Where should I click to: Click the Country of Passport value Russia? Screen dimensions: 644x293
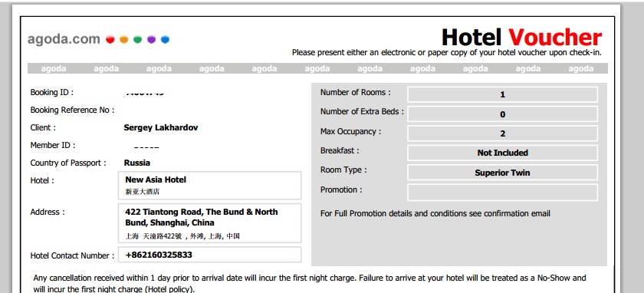click(x=136, y=163)
